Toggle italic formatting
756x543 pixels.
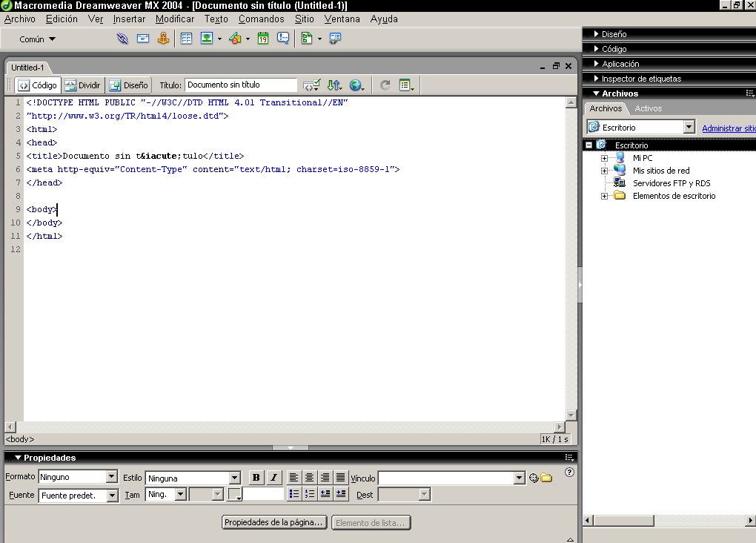pyautogui.click(x=273, y=478)
